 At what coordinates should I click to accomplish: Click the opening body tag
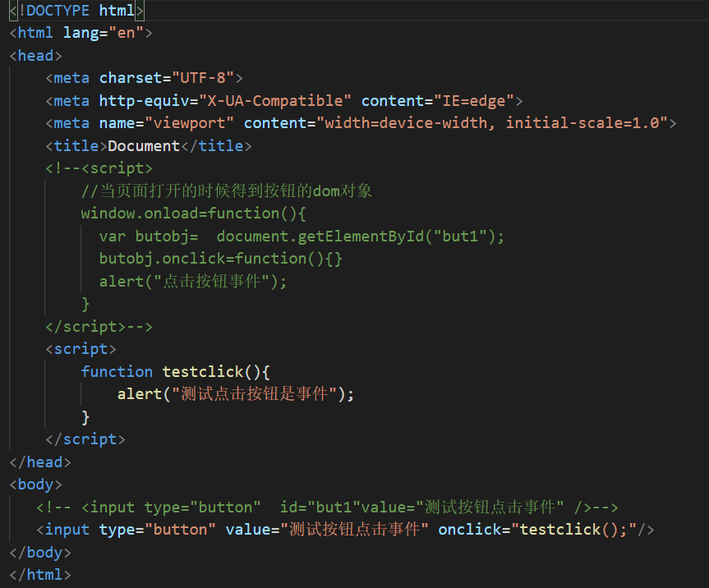click(35, 484)
